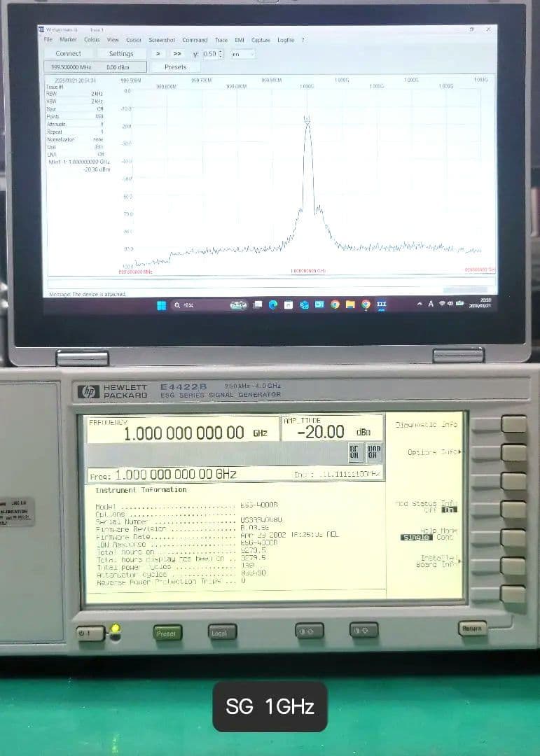Select the Points 450 row

[x=75, y=116]
